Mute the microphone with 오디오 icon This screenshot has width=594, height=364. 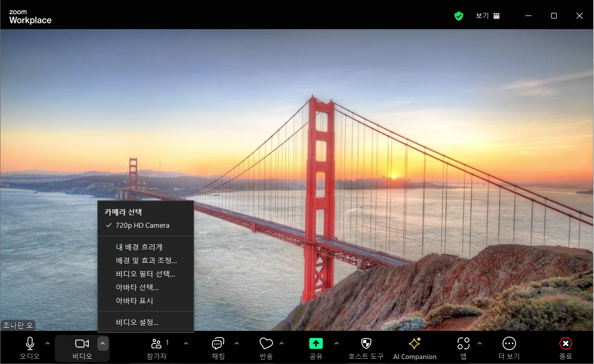click(x=30, y=344)
